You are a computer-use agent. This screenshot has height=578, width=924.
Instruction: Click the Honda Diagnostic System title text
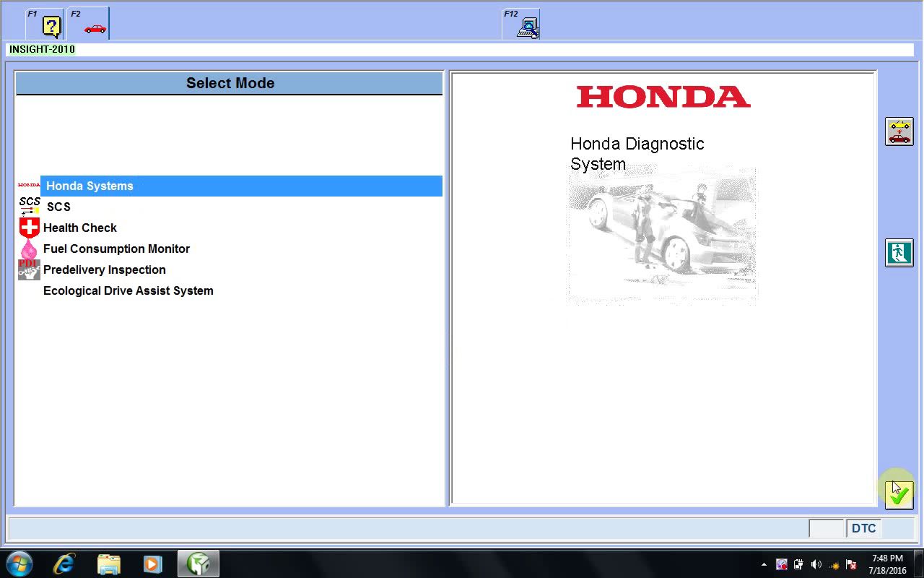click(x=637, y=154)
